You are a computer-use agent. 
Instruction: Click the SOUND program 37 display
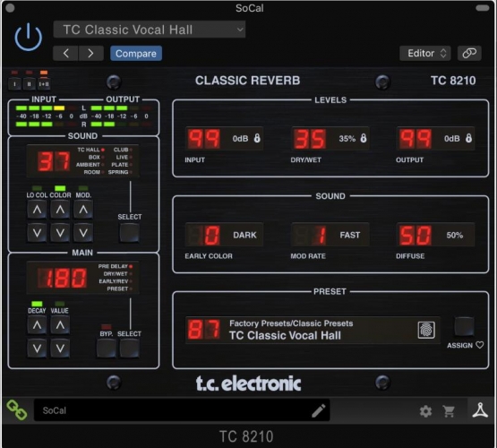point(54,161)
